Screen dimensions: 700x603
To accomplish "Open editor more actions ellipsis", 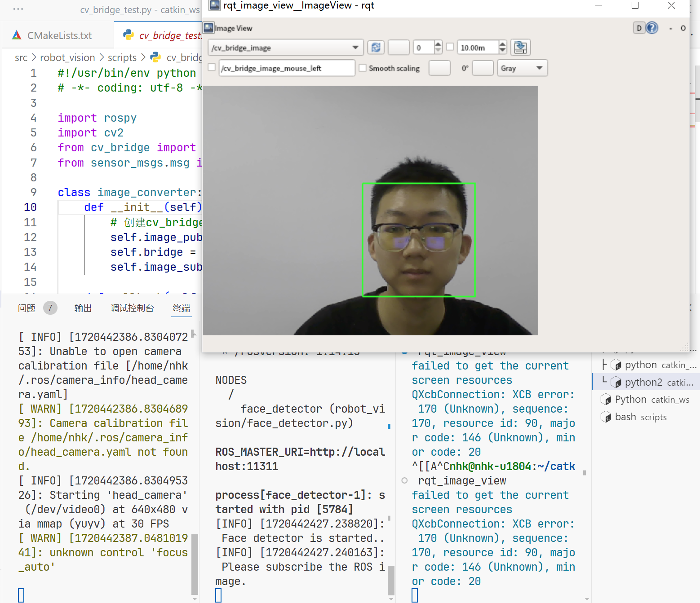I will coord(18,9).
